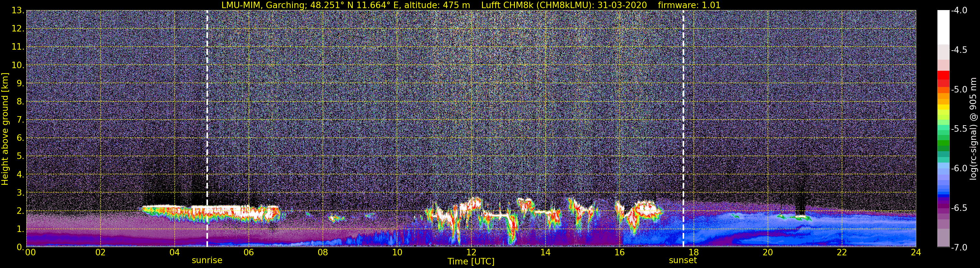
Task: Click the small cloud echo near 08 UTC
Action: click(x=336, y=218)
